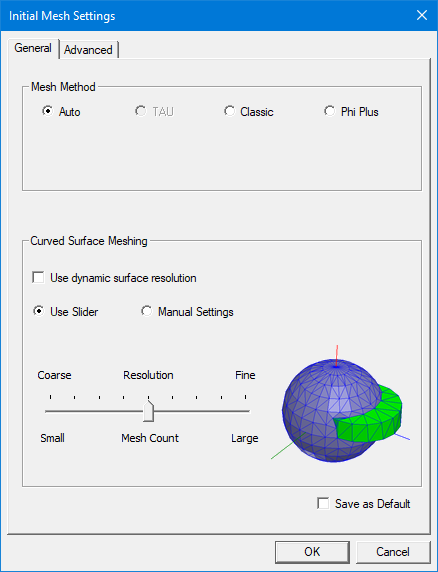Viewport: 438px width, 572px height.
Task: Click the resolution slider thumb
Action: (148, 411)
